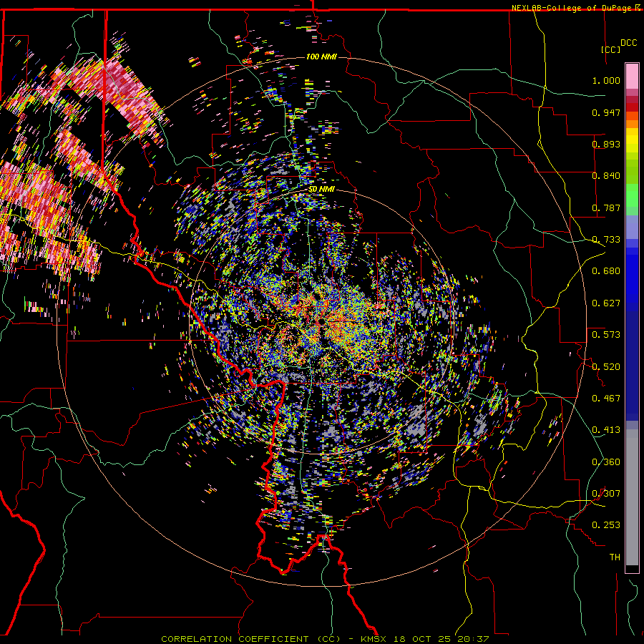This screenshot has height=644, width=644.
Task: Select the 1.000 value on the color scale
Action: click(x=606, y=80)
